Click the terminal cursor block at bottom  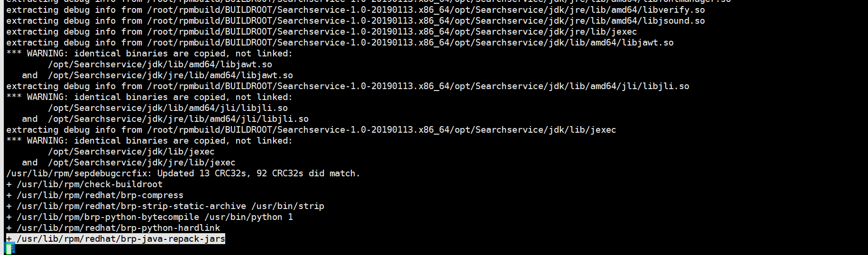click(x=9, y=248)
